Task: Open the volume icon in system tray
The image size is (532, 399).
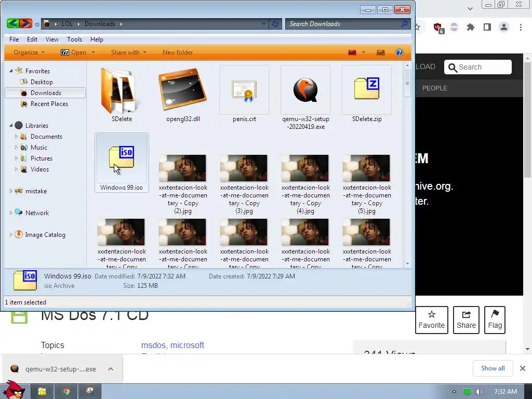Action: (479, 392)
